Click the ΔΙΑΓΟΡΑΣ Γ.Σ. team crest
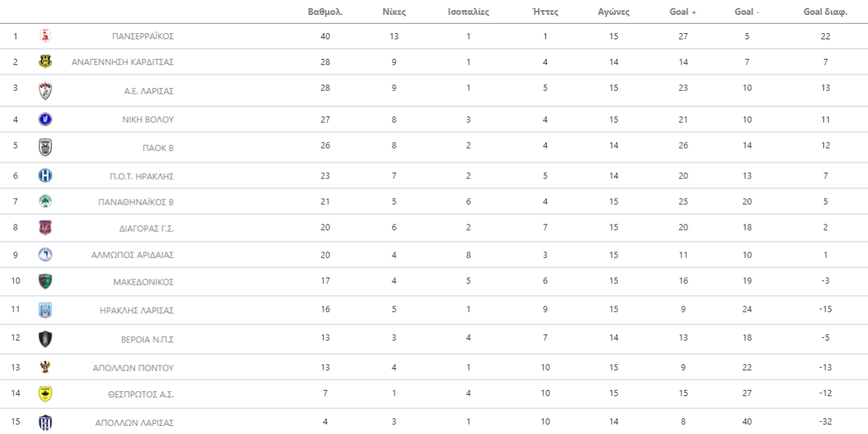The height and width of the screenshot is (434, 868). point(45,228)
